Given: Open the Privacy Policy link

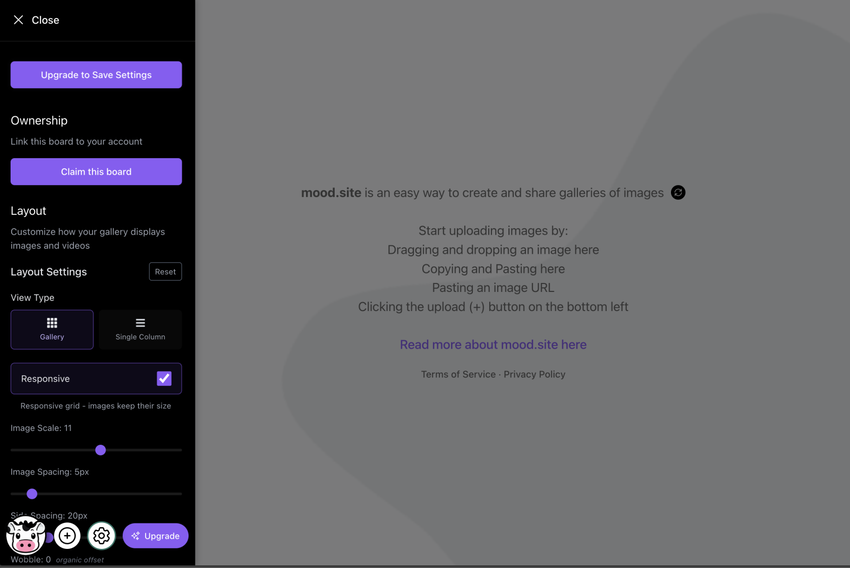Looking at the screenshot, I should [534, 375].
